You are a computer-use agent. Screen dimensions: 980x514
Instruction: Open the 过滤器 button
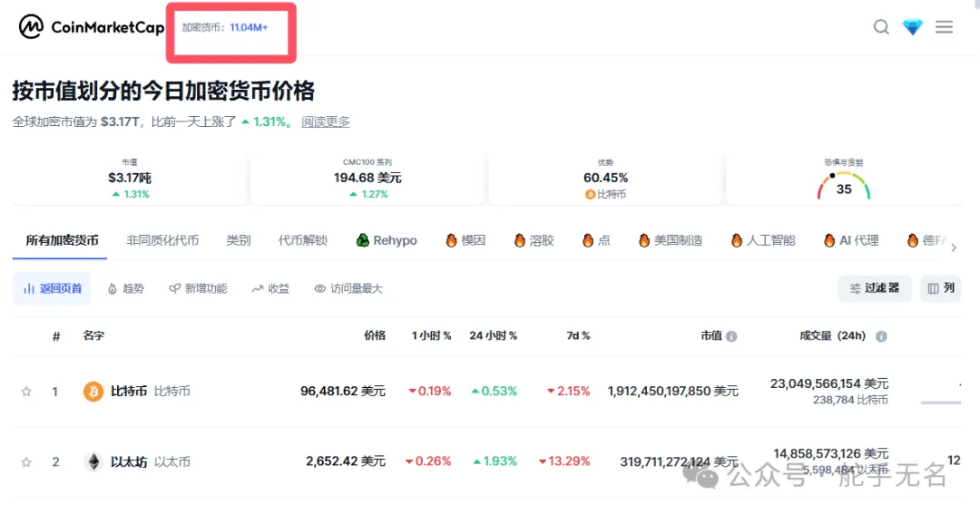875,288
